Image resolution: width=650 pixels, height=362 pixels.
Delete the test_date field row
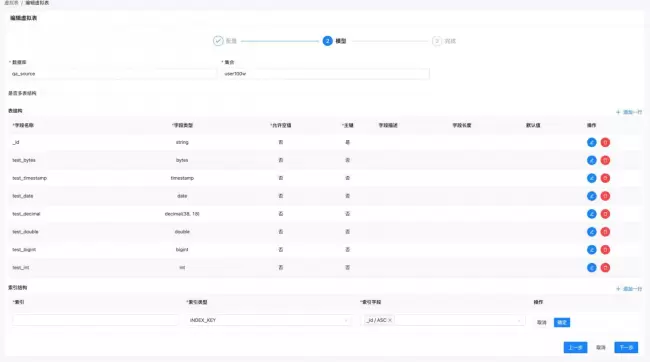click(x=605, y=196)
